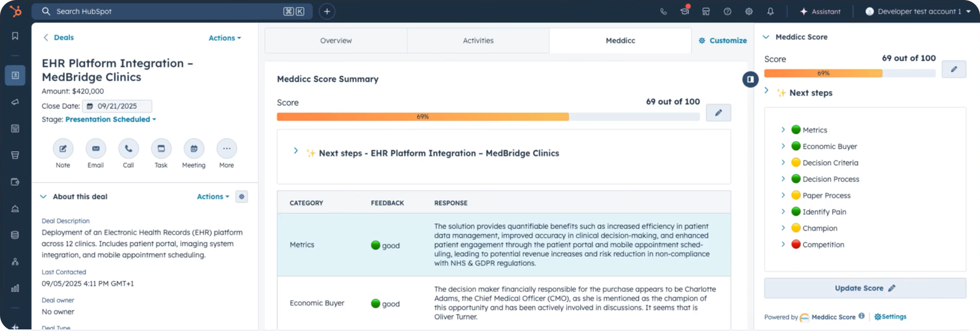Edit score pencil in Meddicc Score Summary
Viewport: 980px width, 331px height.
click(718, 113)
